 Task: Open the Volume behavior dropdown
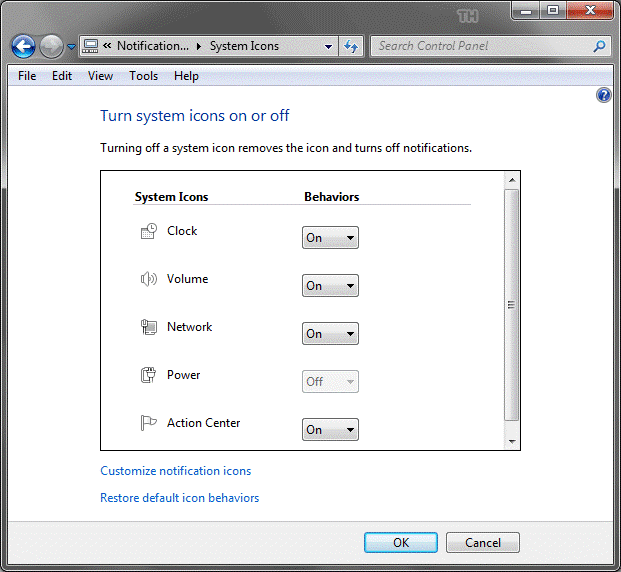[x=330, y=286]
